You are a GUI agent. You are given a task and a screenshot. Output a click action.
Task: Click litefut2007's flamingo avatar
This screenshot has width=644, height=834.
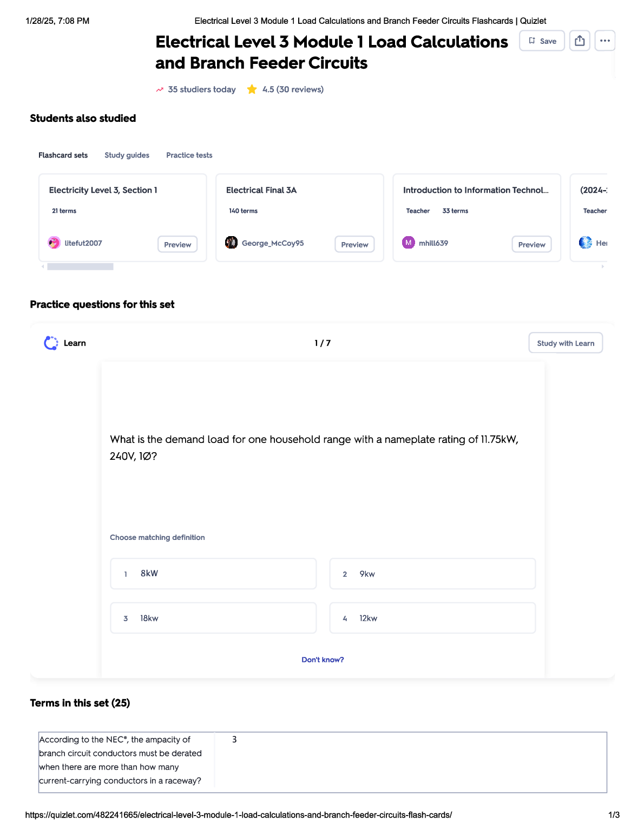point(54,243)
